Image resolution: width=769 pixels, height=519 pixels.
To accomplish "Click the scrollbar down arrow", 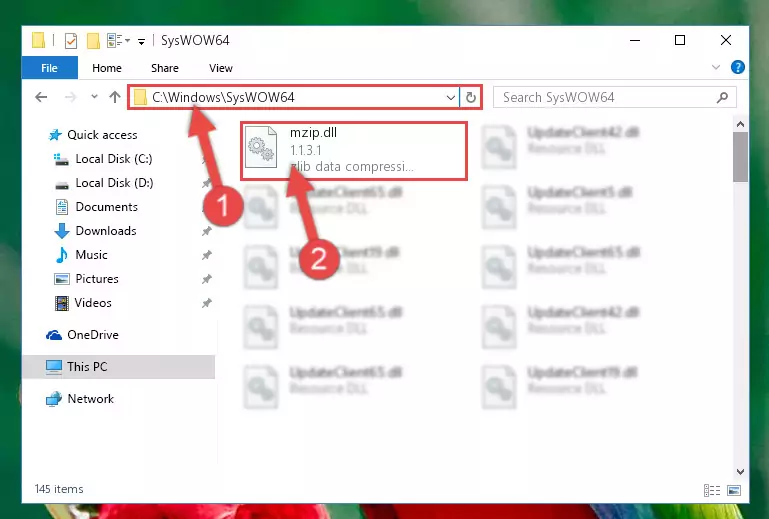I will pos(741,471).
